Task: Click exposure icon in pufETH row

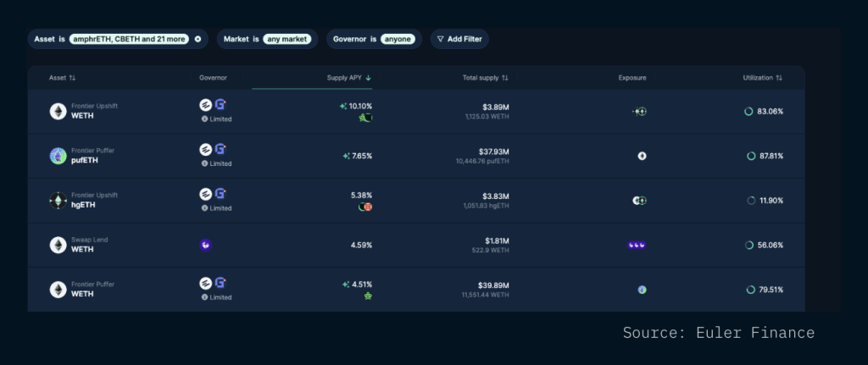Action: point(643,156)
